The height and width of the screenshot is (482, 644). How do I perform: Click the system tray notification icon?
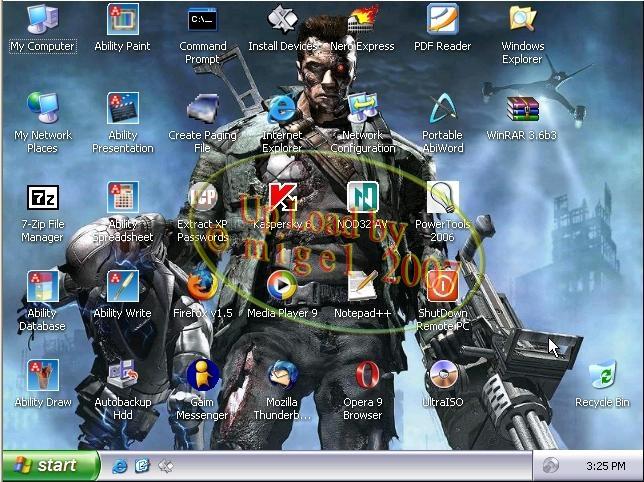click(x=550, y=466)
